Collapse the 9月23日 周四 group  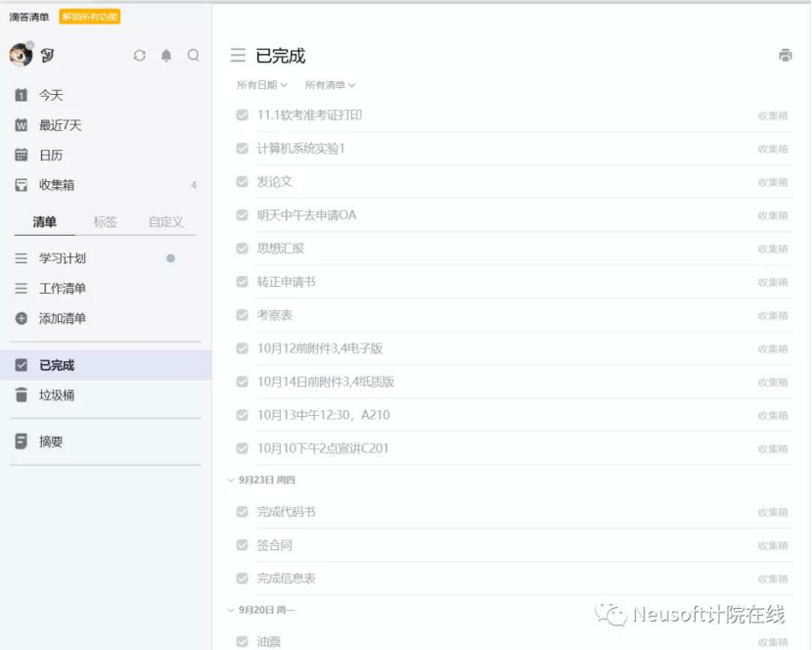coord(232,481)
